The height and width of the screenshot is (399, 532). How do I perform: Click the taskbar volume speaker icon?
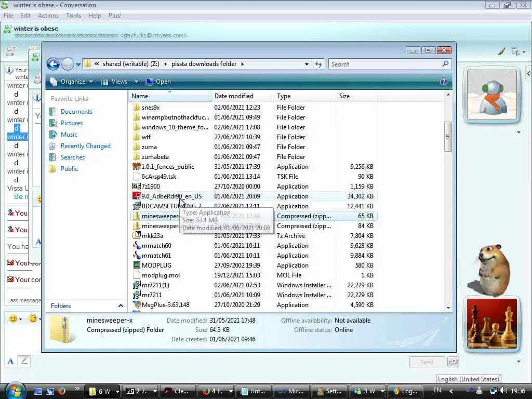click(503, 391)
